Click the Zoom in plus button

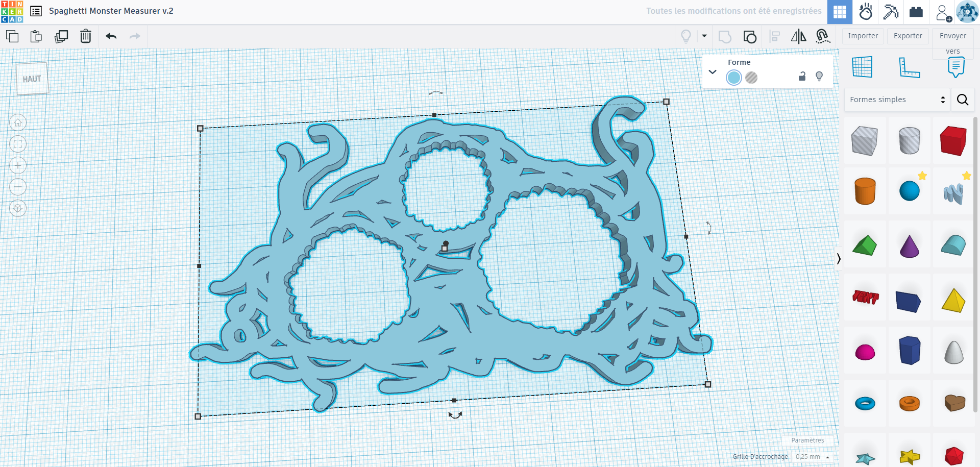(x=18, y=165)
